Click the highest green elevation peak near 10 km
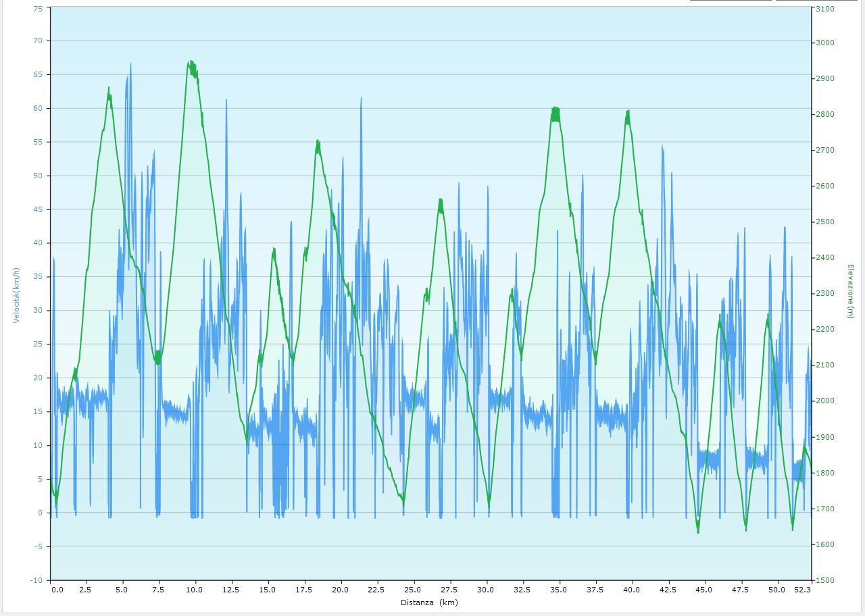Viewport: 865px width, 616px height. (191, 63)
